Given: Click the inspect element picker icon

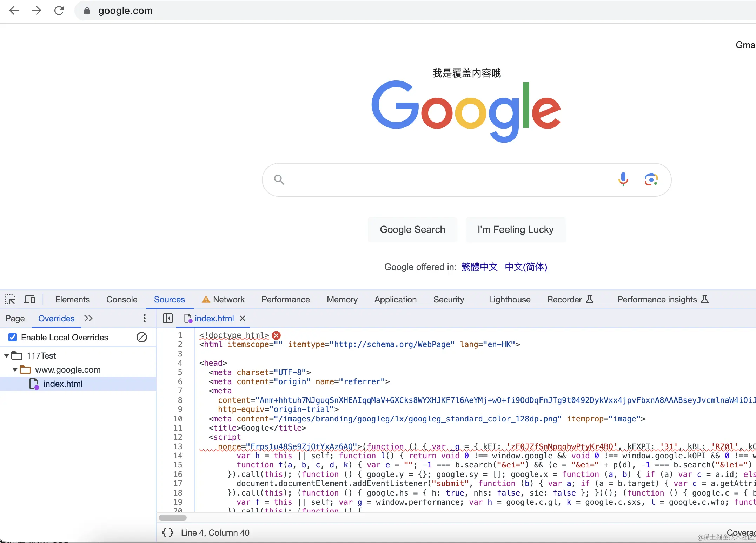Looking at the screenshot, I should 10,300.
